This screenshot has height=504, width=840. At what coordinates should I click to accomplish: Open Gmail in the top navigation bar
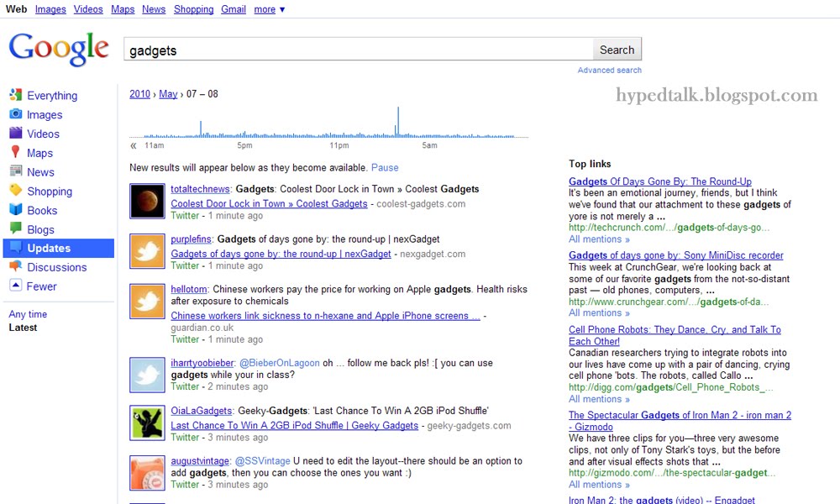(x=234, y=9)
